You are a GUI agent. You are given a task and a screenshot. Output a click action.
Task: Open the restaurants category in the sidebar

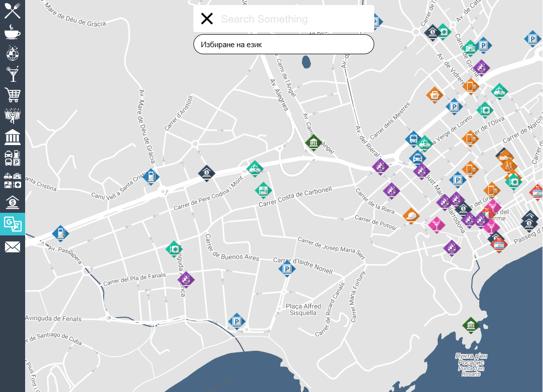point(13,11)
